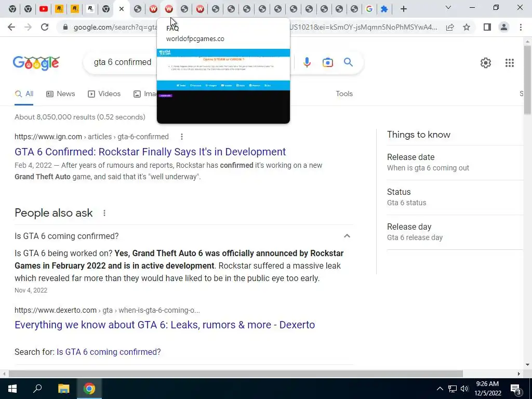Close the active tab
Screen dimensions: 532x399
(122, 9)
